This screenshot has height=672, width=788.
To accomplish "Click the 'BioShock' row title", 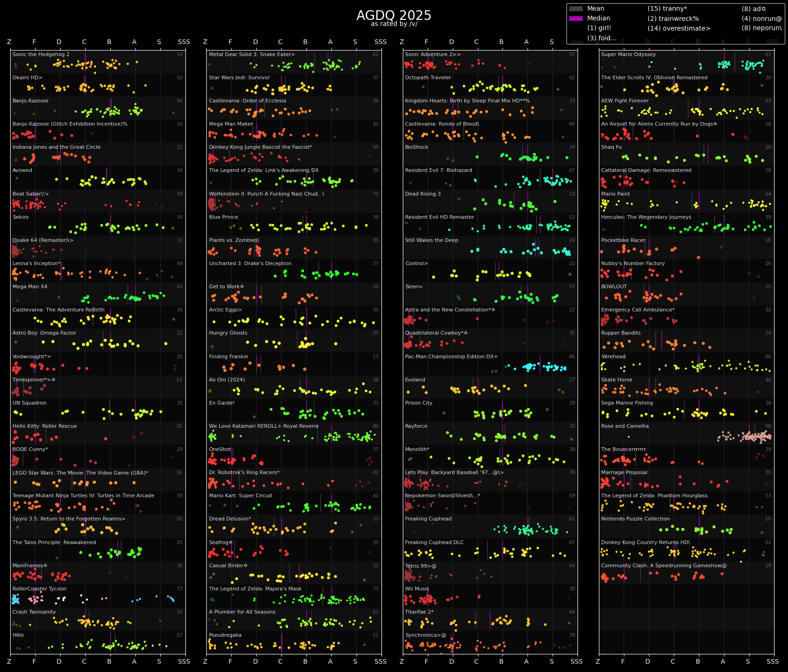I will (417, 147).
